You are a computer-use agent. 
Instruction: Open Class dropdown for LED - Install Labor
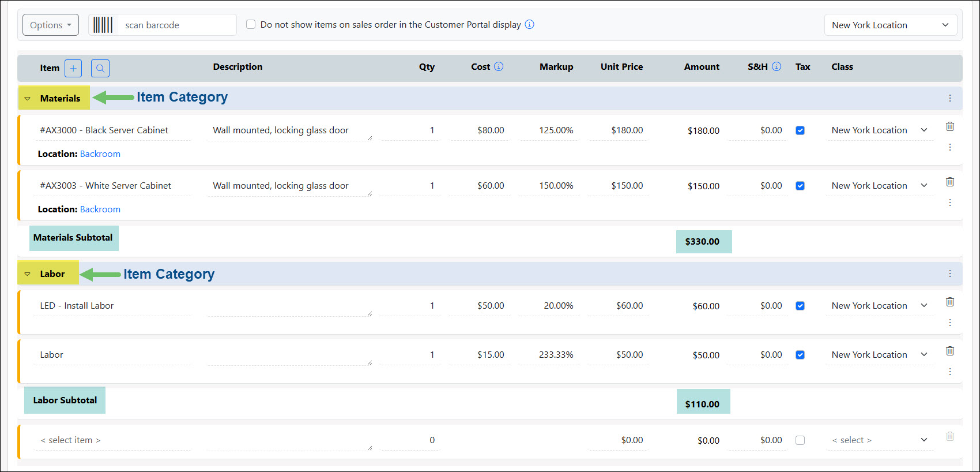pyautogui.click(x=880, y=306)
